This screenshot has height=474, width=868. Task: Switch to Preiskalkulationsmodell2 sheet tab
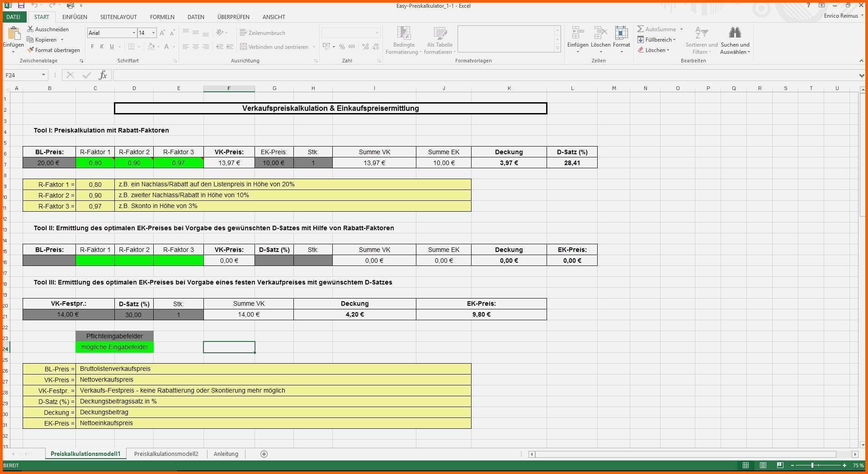tap(166, 454)
